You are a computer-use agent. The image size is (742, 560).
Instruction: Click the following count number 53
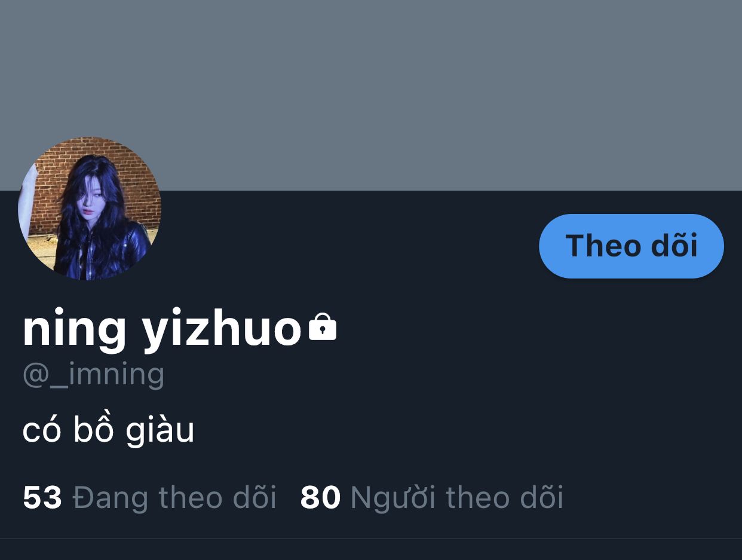click(42, 498)
